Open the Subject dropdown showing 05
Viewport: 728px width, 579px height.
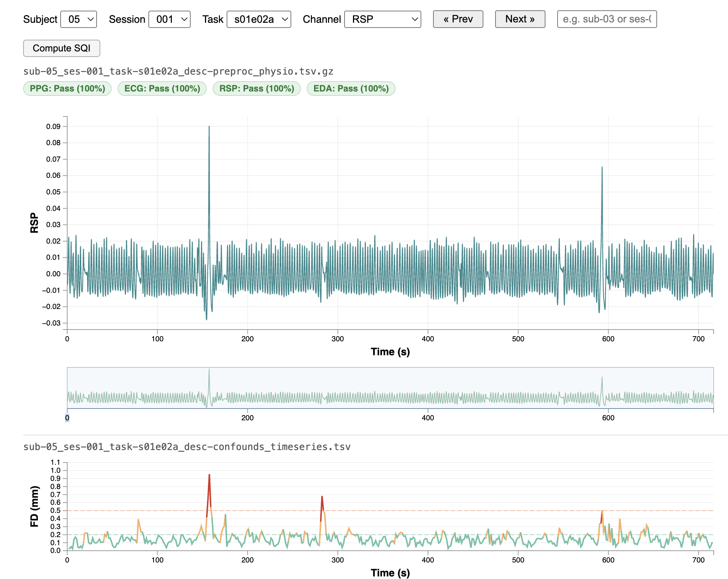(x=78, y=19)
